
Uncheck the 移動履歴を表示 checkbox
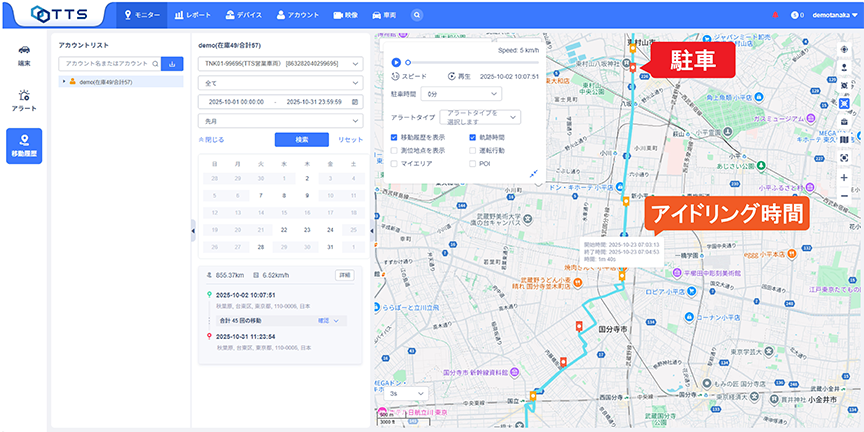pos(395,136)
